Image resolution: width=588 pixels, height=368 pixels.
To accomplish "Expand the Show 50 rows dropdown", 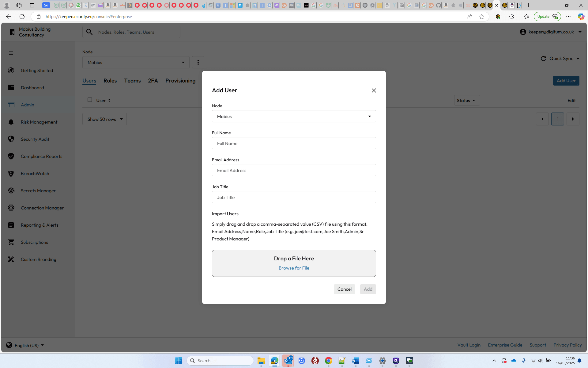I will (104, 119).
